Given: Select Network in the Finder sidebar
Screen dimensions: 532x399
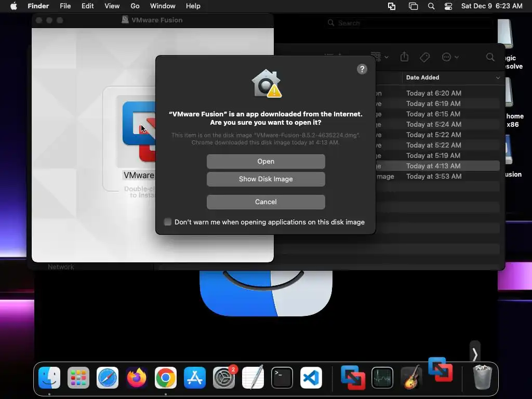Looking at the screenshot, I should (x=61, y=267).
